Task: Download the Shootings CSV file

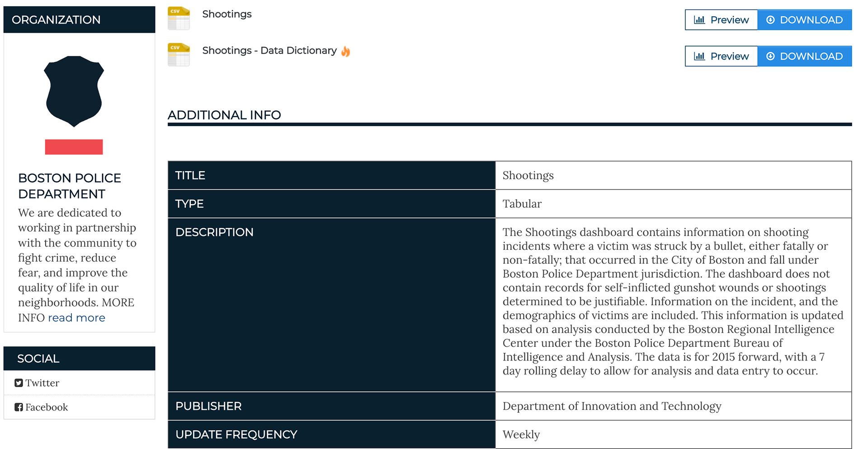Action: pyautogui.click(x=805, y=20)
